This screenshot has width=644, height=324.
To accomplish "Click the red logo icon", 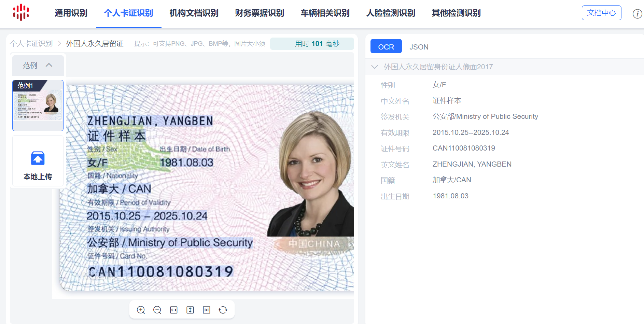I will point(21,13).
